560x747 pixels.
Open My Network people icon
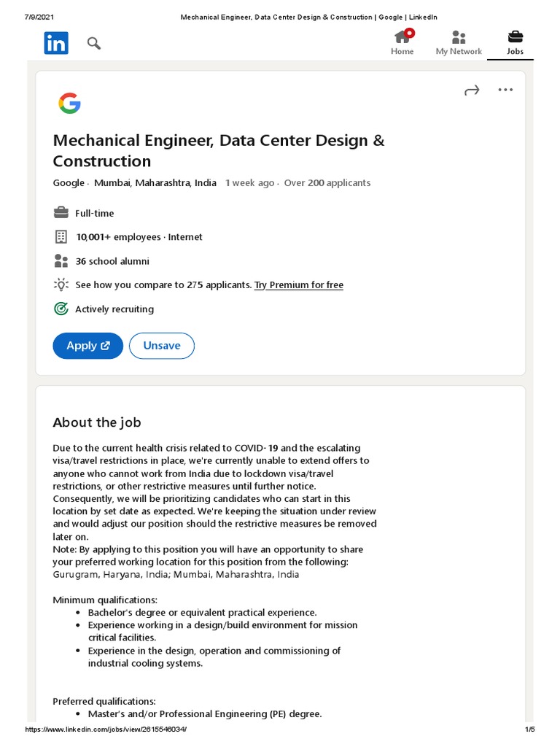pos(459,36)
